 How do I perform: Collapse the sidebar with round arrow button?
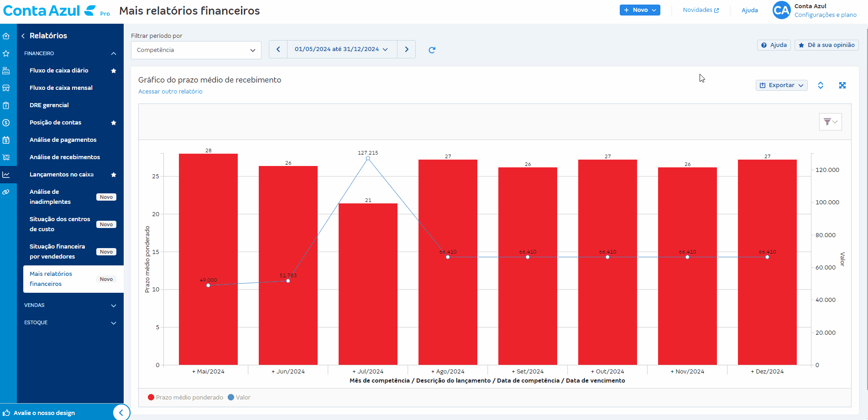click(121, 413)
